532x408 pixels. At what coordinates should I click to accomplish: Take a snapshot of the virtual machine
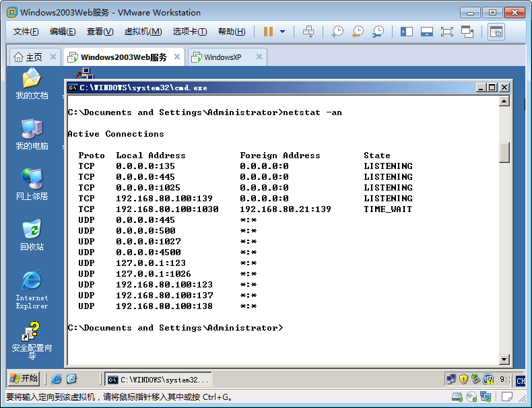(337, 32)
